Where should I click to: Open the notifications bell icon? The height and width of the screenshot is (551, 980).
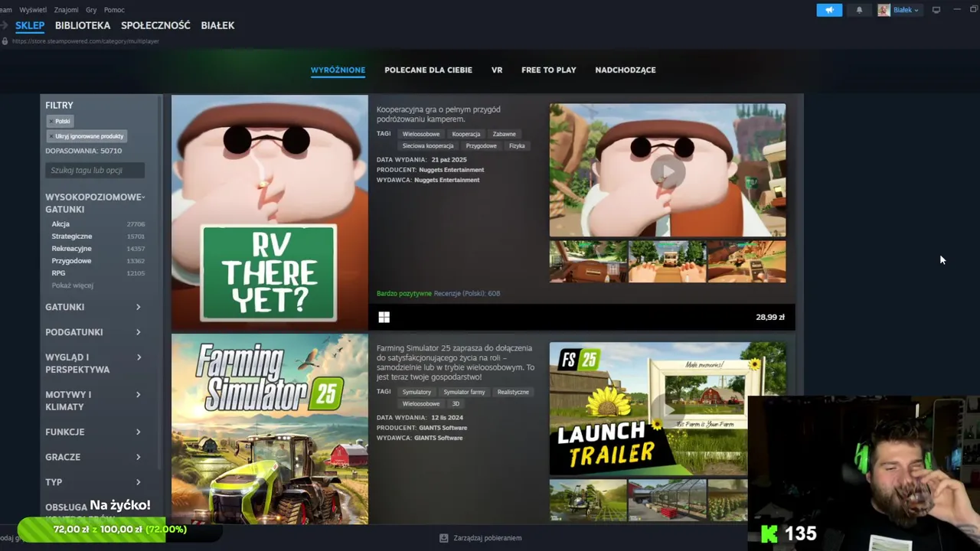(859, 10)
